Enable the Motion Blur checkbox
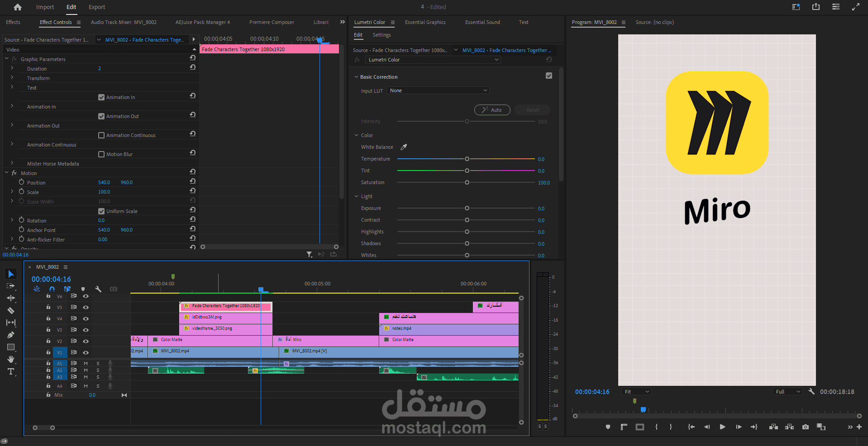Image resolution: width=868 pixels, height=446 pixels. click(101, 154)
